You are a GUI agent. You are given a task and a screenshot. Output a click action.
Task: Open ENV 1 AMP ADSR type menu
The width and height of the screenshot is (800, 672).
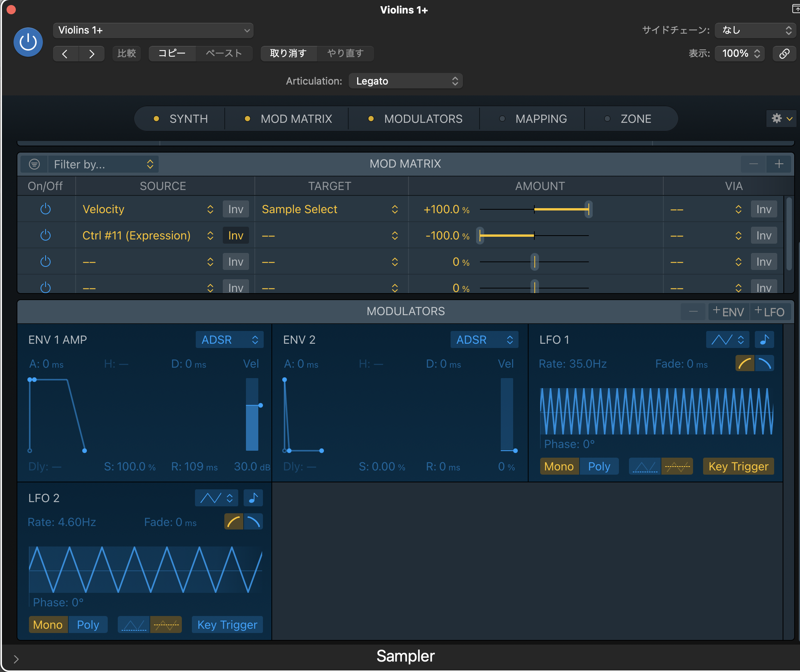click(229, 340)
